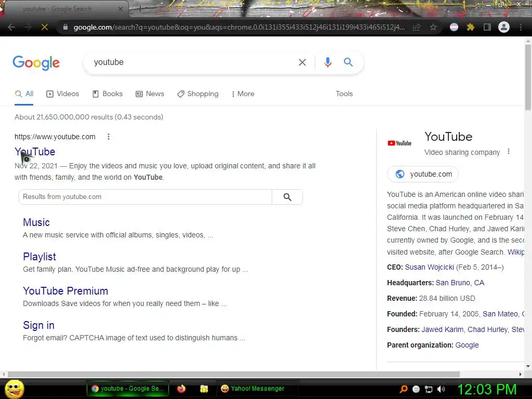Select the Chrome taskbar window button
Image resolution: width=532 pixels, height=399 pixels.
tap(128, 389)
